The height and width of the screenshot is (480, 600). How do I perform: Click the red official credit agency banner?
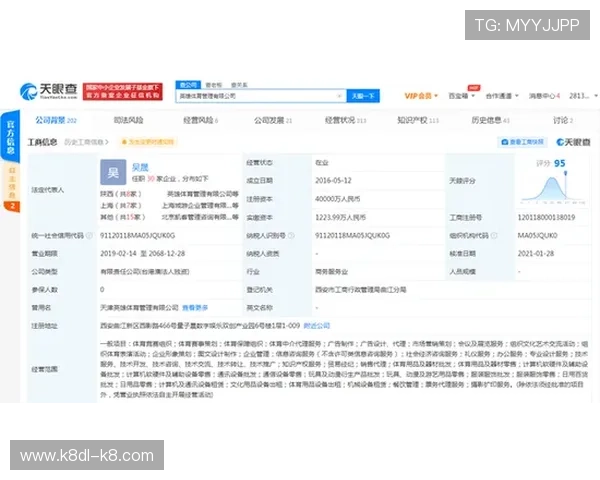(123, 91)
